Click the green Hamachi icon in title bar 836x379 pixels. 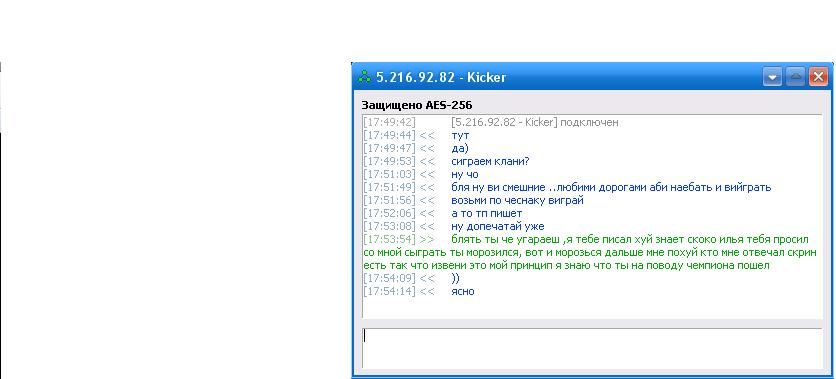(x=365, y=77)
